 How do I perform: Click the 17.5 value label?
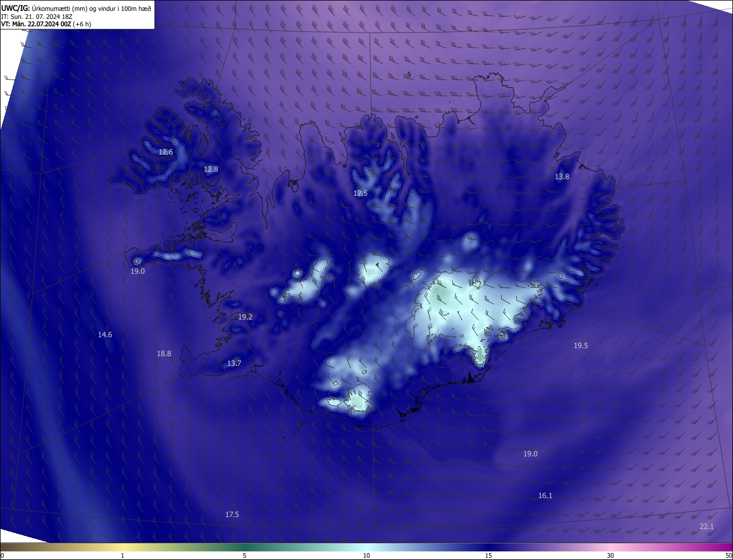(x=232, y=515)
